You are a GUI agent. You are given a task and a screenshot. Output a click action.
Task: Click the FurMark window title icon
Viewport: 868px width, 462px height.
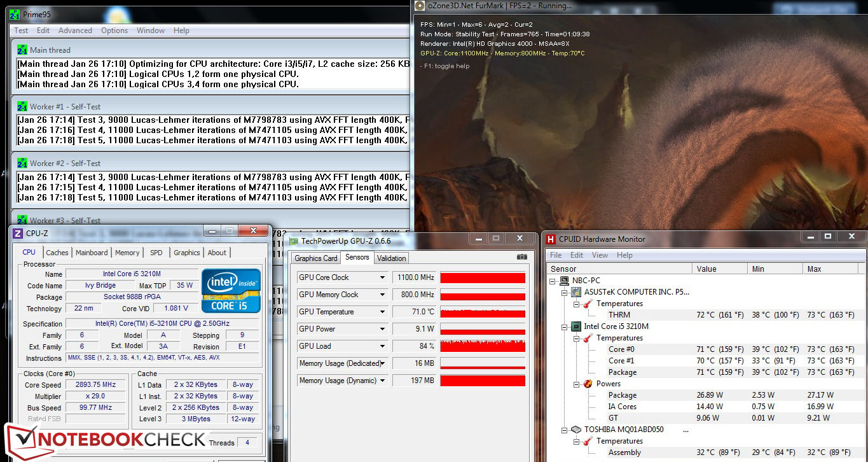click(420, 6)
